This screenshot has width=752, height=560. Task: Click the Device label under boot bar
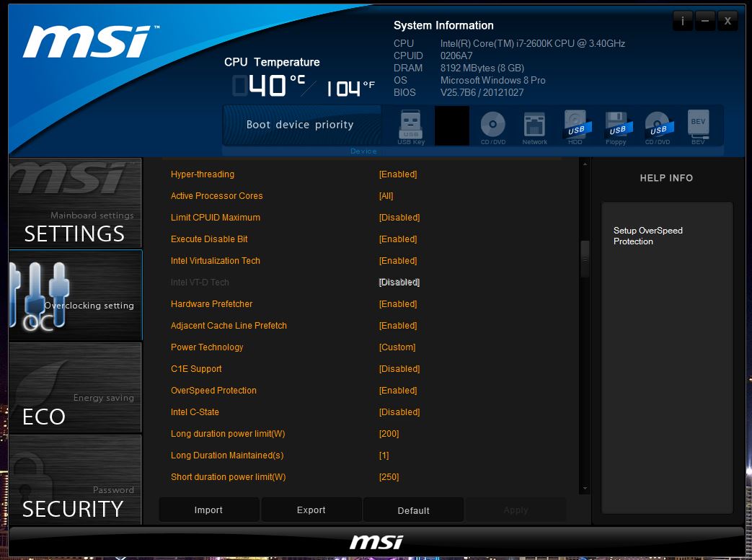click(x=363, y=151)
